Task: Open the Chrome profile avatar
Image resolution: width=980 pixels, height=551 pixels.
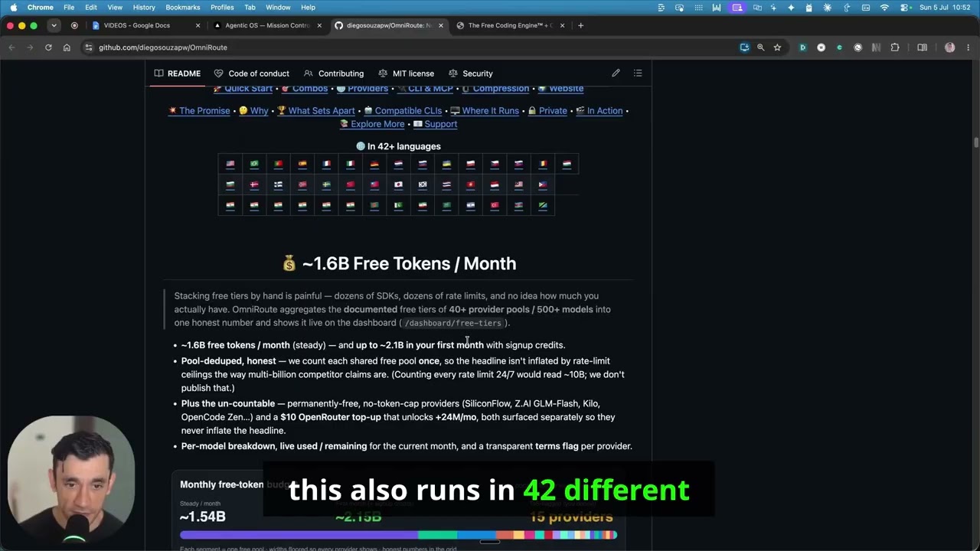Action: 949,47
